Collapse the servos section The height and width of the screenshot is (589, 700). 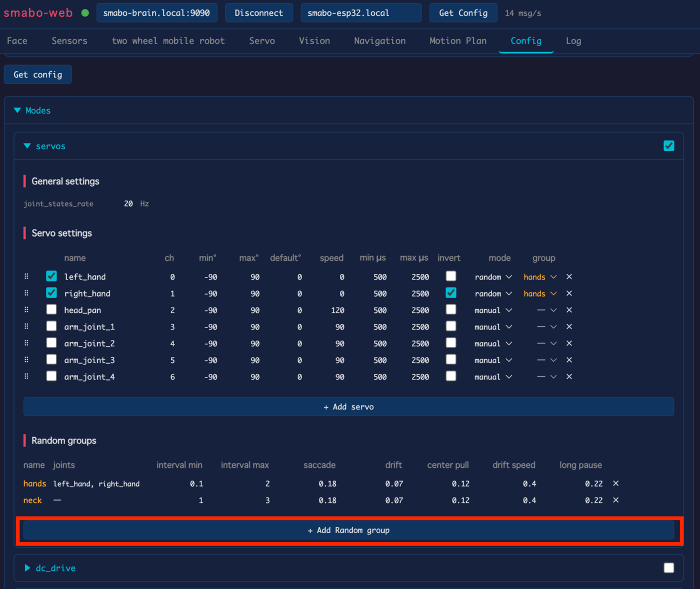click(44, 146)
